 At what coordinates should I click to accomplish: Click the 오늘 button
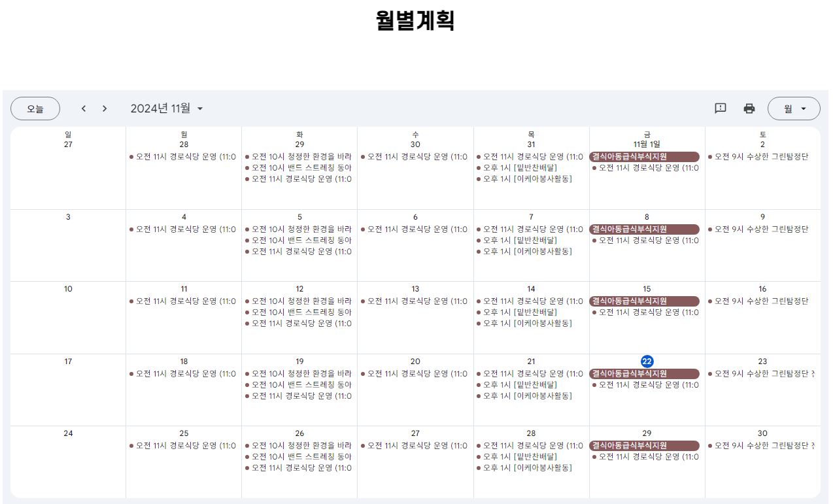tap(35, 109)
